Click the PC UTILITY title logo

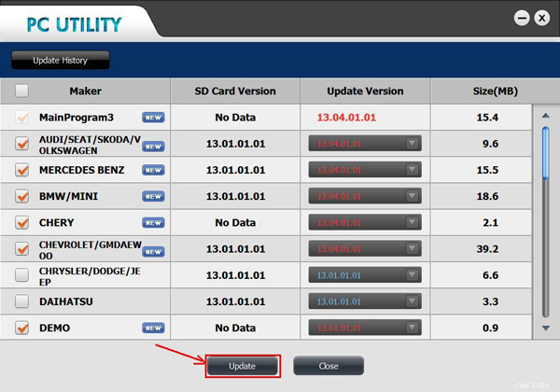75,25
